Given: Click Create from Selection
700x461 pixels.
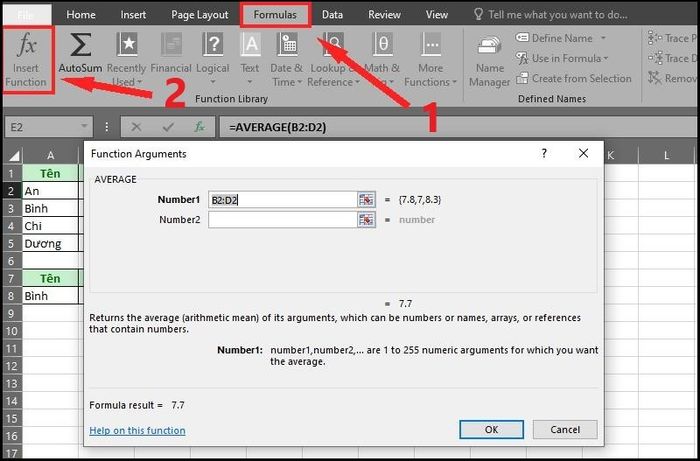Looking at the screenshot, I should point(574,79).
